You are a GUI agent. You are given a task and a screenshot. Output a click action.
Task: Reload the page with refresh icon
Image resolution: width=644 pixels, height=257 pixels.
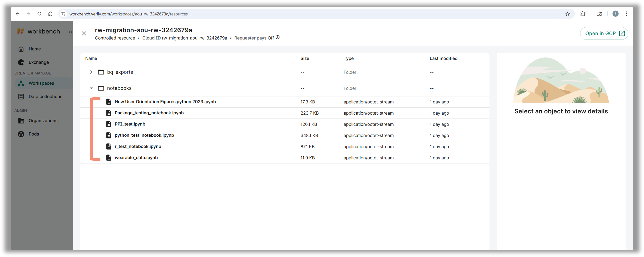39,14
